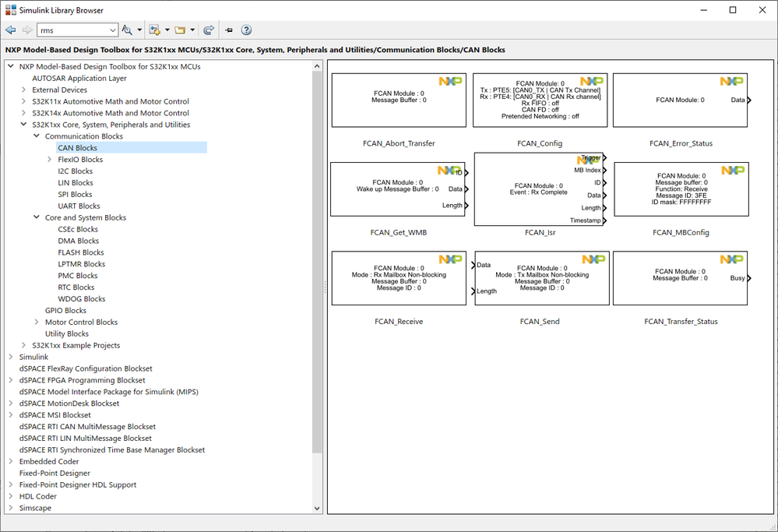Viewport: 778px width, 532px height.
Task: Expand the Simulink library node
Action: (11, 357)
